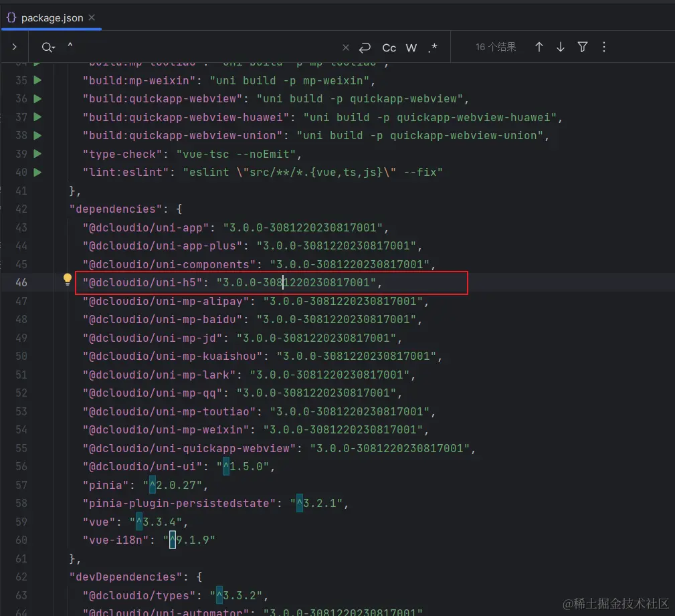Clear the search text with X

(345, 47)
